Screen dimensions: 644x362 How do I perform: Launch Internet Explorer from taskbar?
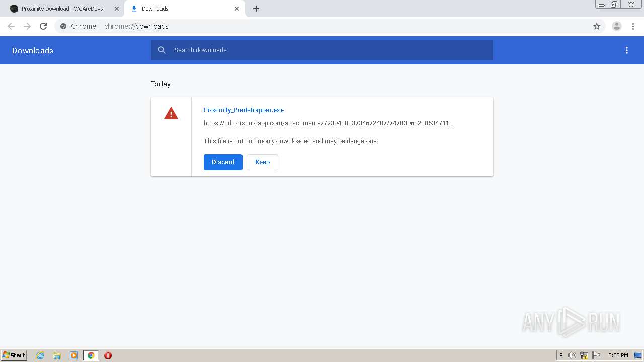[x=40, y=355]
